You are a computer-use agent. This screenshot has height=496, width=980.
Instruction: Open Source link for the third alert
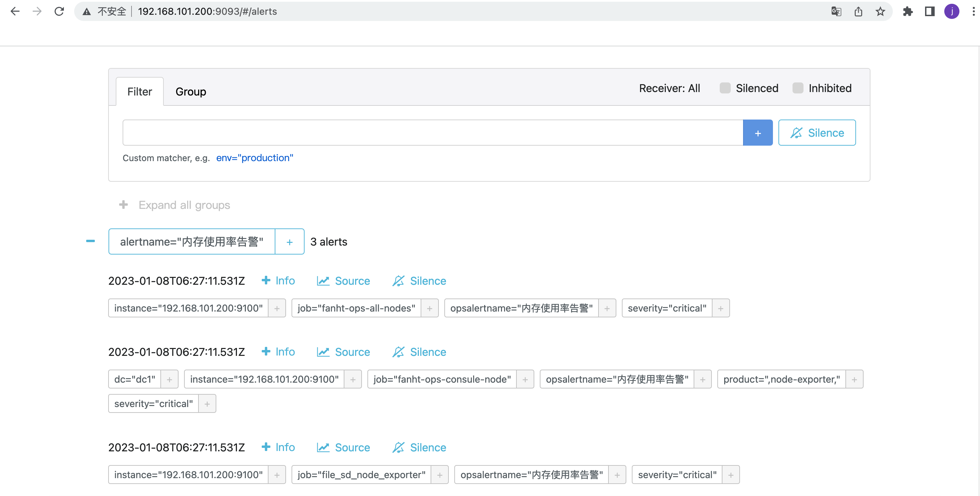click(343, 447)
